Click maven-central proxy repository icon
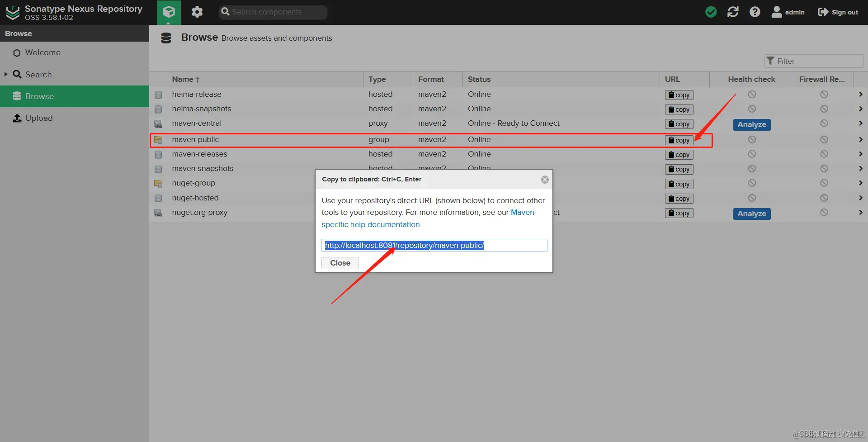The height and width of the screenshot is (442, 868). tap(158, 124)
